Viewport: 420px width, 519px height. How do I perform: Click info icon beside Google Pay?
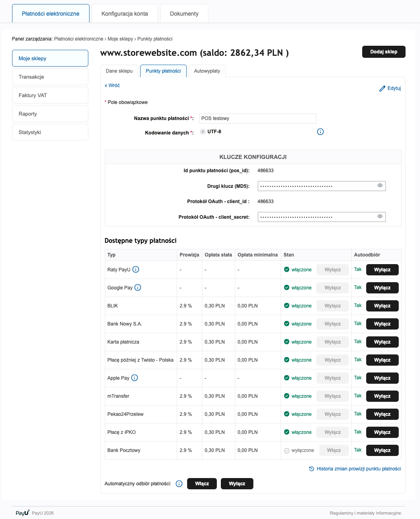tap(138, 287)
